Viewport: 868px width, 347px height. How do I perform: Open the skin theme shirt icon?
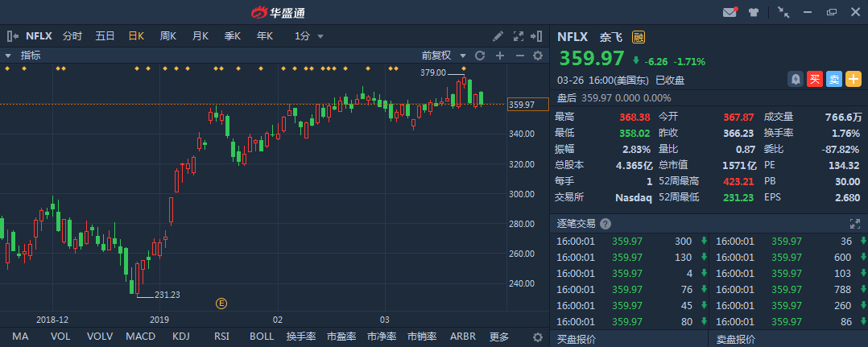(754, 12)
